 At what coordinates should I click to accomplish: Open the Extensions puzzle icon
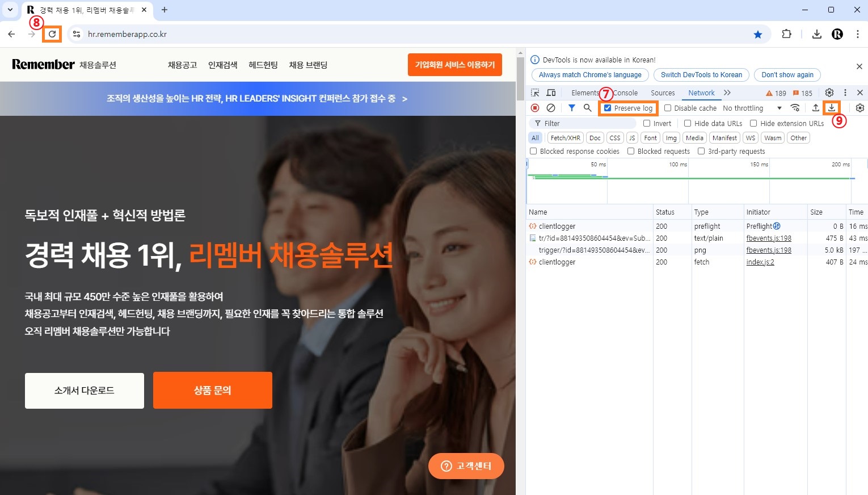(786, 34)
